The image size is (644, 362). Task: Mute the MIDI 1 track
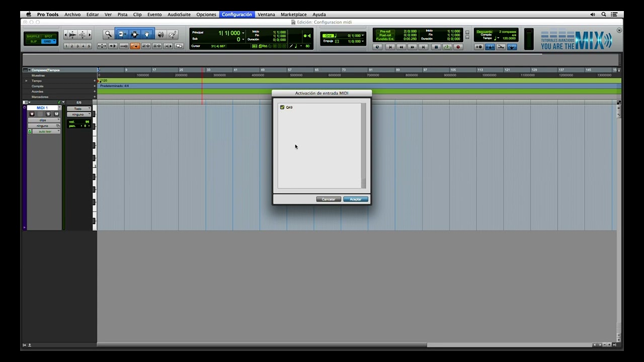coord(56,114)
